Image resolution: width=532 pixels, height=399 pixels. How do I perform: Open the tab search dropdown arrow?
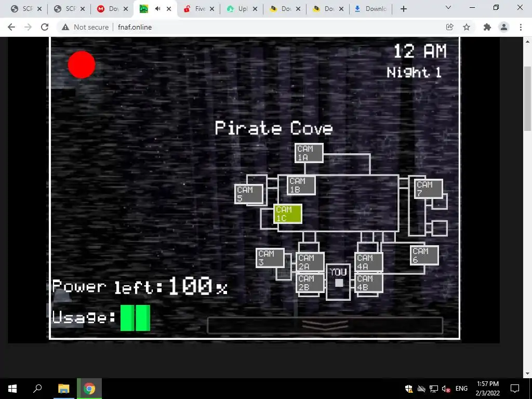tap(448, 7)
